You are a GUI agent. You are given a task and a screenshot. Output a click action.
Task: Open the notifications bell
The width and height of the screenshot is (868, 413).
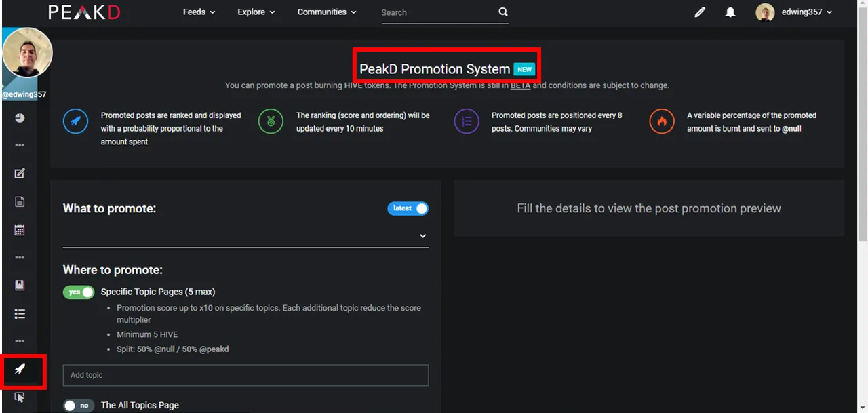(x=730, y=12)
